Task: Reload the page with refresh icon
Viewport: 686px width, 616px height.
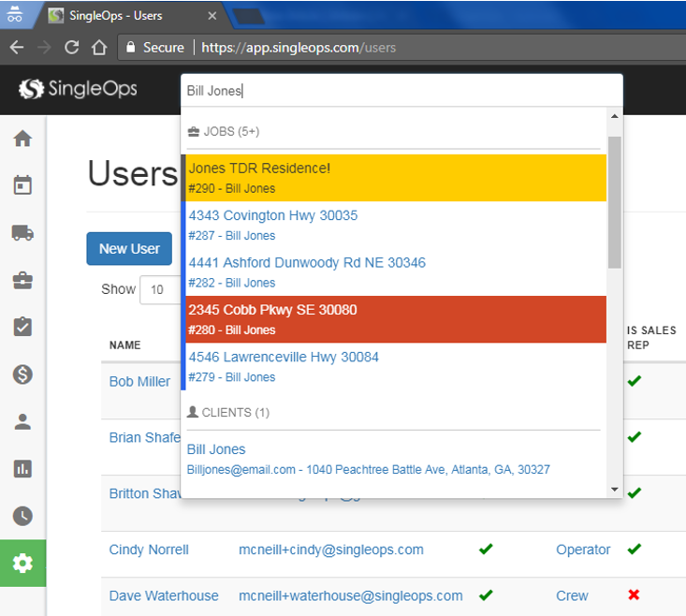Action: click(x=72, y=47)
